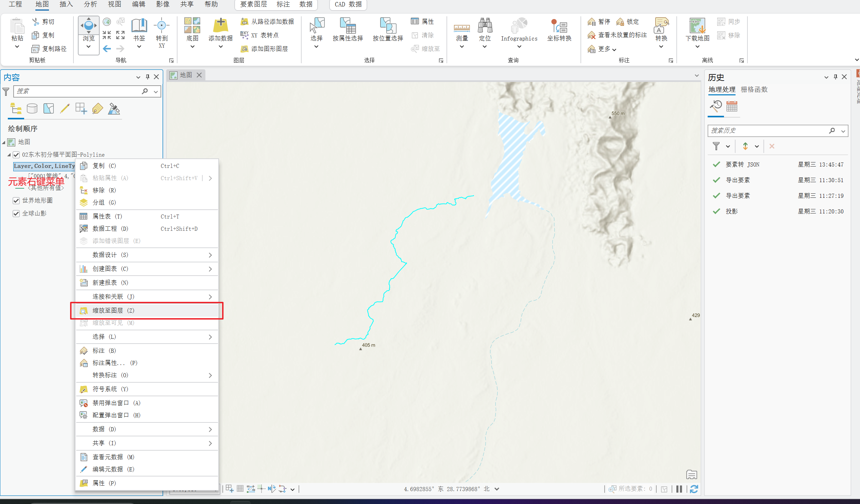Switch to the 栅格函数 history tab
Image resolution: width=860 pixels, height=504 pixels.
754,89
